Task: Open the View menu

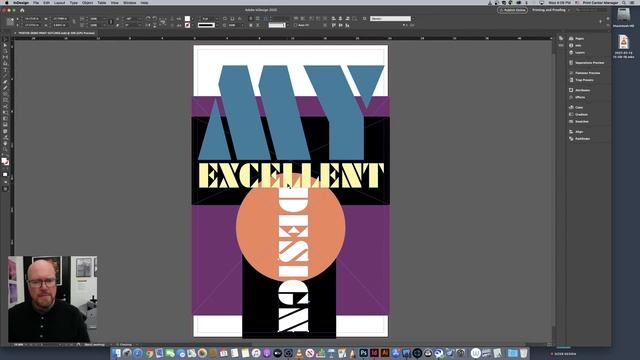Action: pyautogui.click(x=115, y=2)
